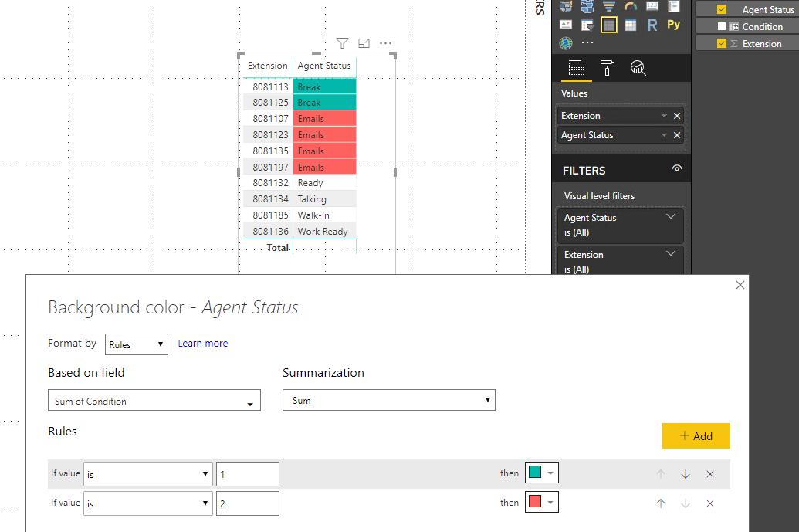The image size is (799, 532).
Task: Move rule with value 2 up
Action: (661, 503)
